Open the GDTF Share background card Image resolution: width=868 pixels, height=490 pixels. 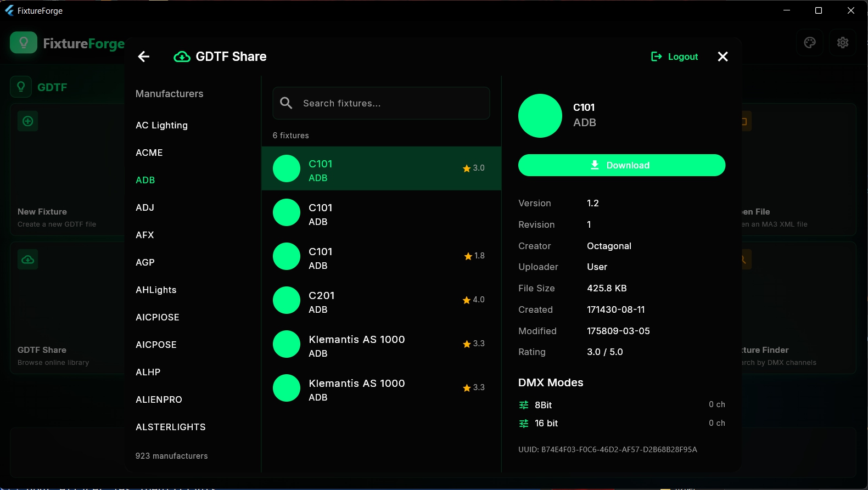pyautogui.click(x=68, y=308)
